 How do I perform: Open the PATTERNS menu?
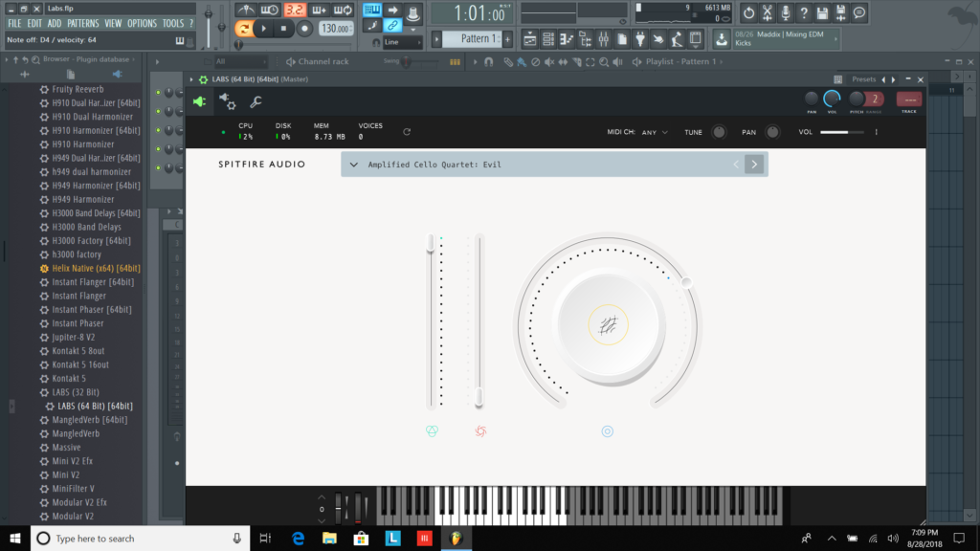pyautogui.click(x=82, y=24)
